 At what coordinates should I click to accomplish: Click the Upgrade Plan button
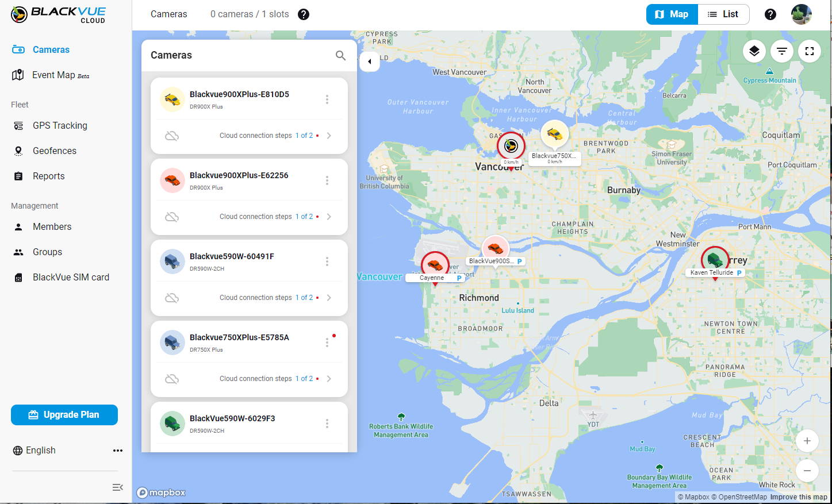pyautogui.click(x=64, y=415)
